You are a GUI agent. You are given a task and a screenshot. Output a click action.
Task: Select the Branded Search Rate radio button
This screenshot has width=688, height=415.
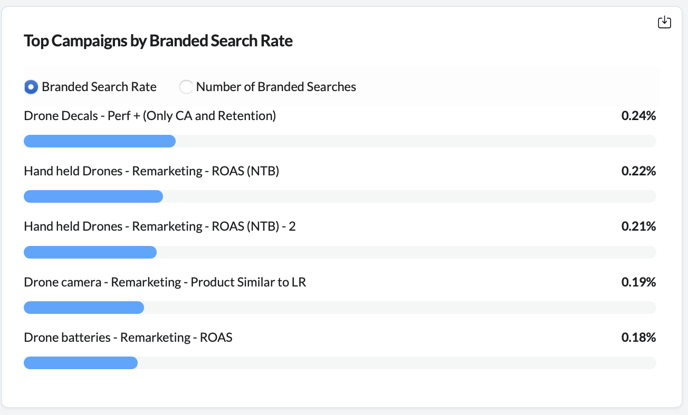31,87
